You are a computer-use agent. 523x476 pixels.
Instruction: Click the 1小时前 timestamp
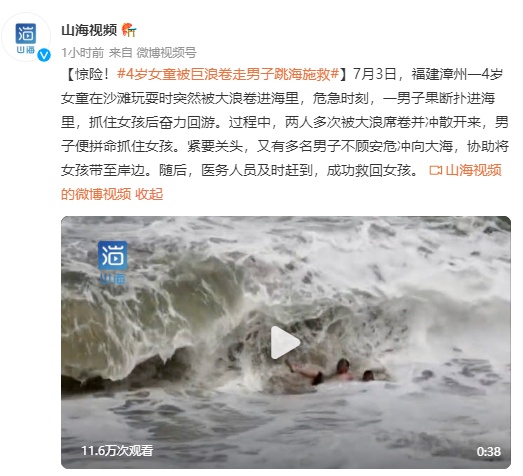click(83, 53)
